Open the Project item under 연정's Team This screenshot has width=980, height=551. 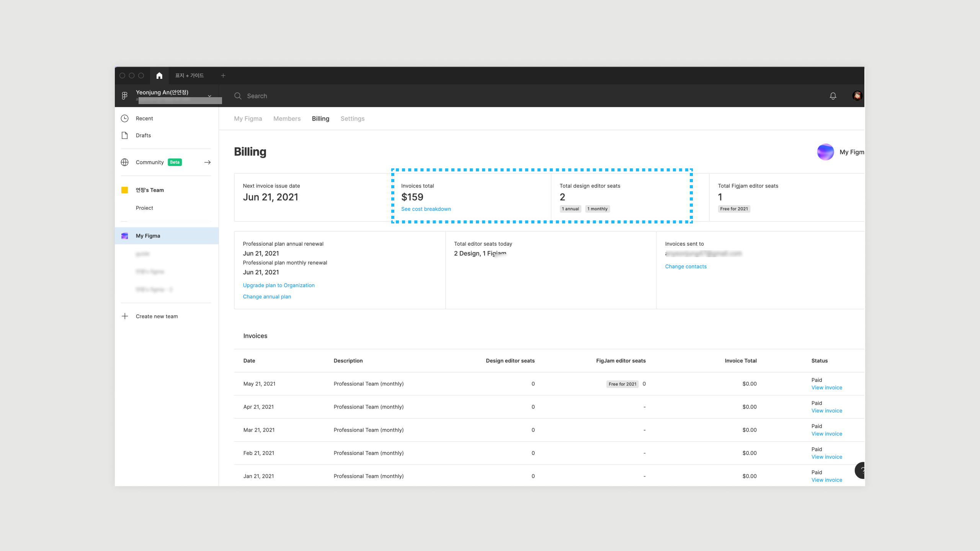(144, 208)
